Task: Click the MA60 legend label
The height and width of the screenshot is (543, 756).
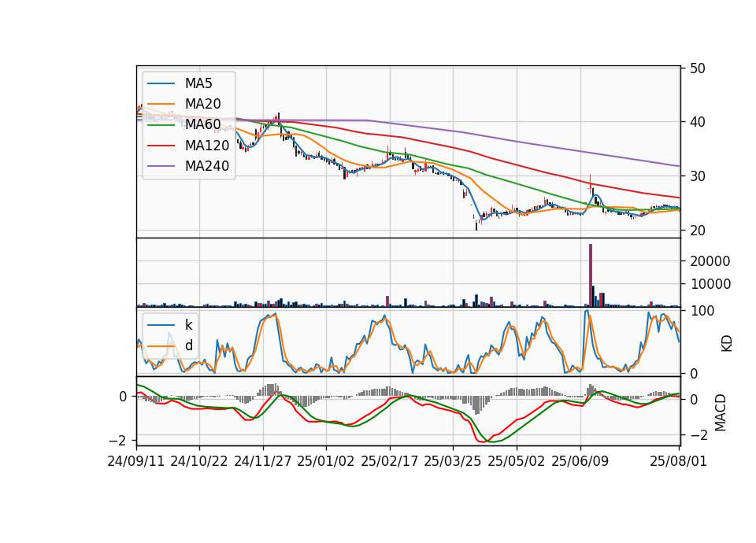Action: [x=202, y=125]
